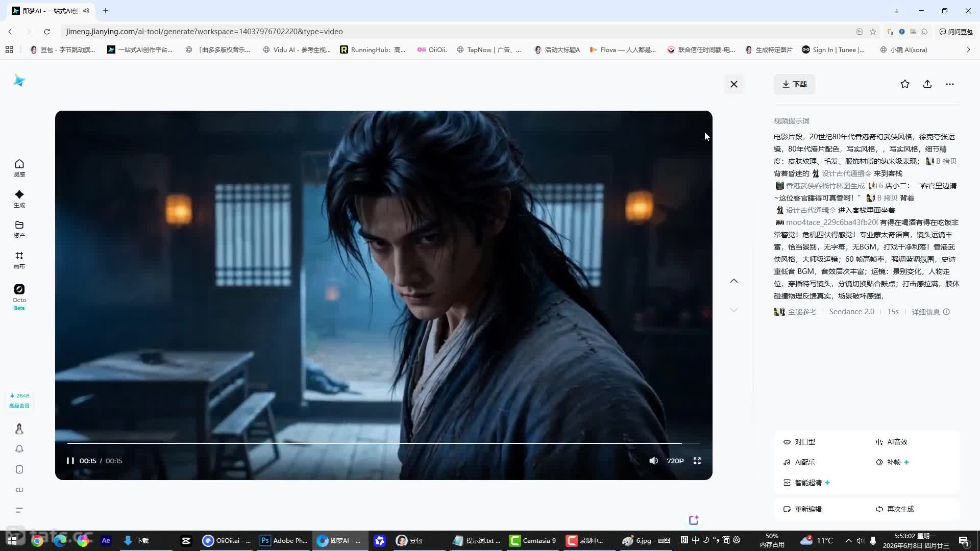
Task: Choose the AI配乐 music option
Action: click(x=799, y=462)
